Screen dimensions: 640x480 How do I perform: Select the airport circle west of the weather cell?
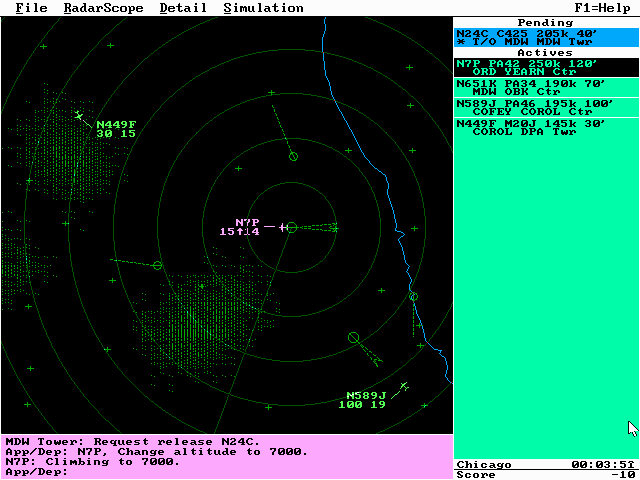[x=157, y=265]
